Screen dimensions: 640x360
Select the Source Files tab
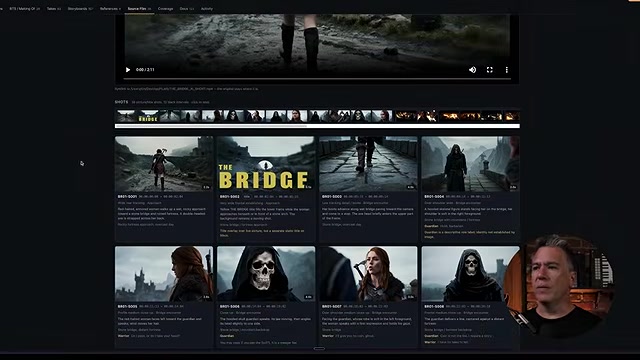(139, 9)
